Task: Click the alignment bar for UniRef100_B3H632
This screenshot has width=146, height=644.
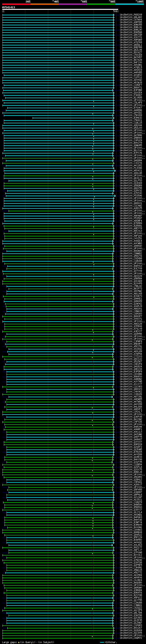Action: 72,118
